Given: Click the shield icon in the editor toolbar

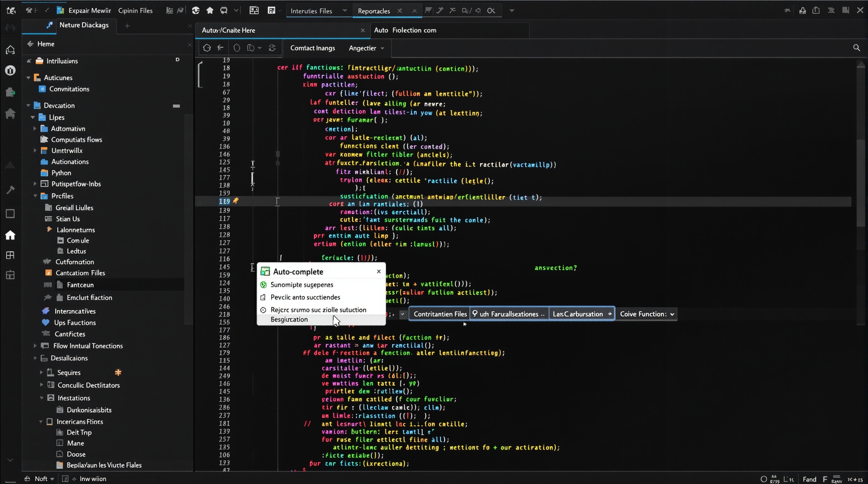Looking at the screenshot, I should click(x=237, y=48).
